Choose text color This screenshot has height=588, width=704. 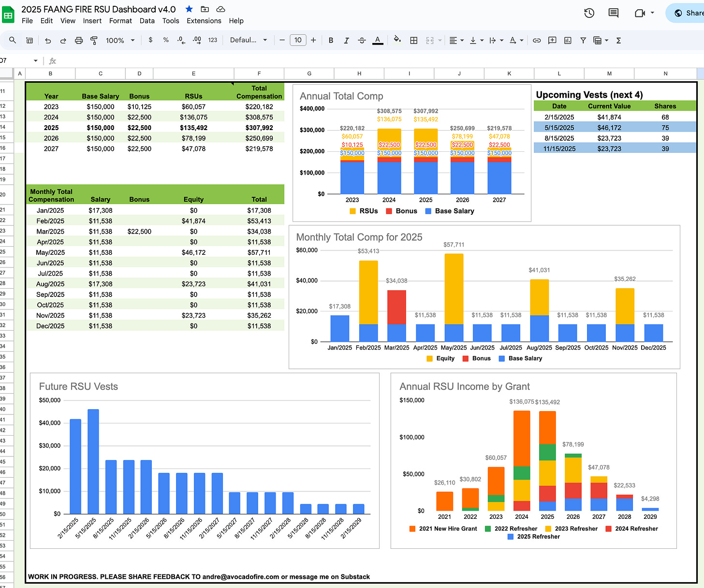[378, 41]
